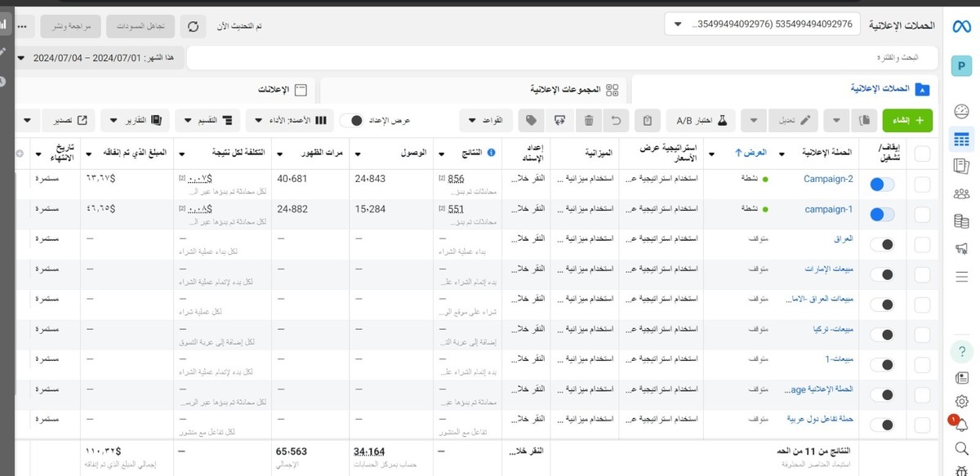Click the green Create (إنشاء) button

907,121
